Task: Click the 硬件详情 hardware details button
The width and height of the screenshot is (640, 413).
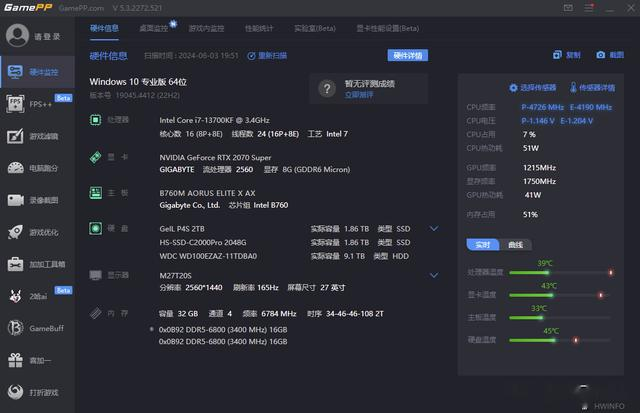Action: (408, 56)
